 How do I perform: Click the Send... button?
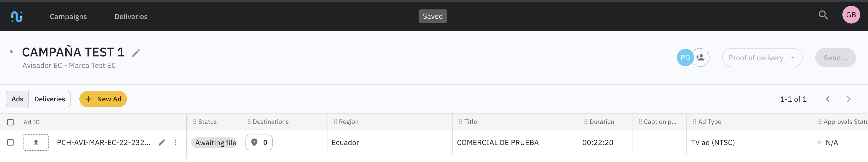(x=835, y=58)
